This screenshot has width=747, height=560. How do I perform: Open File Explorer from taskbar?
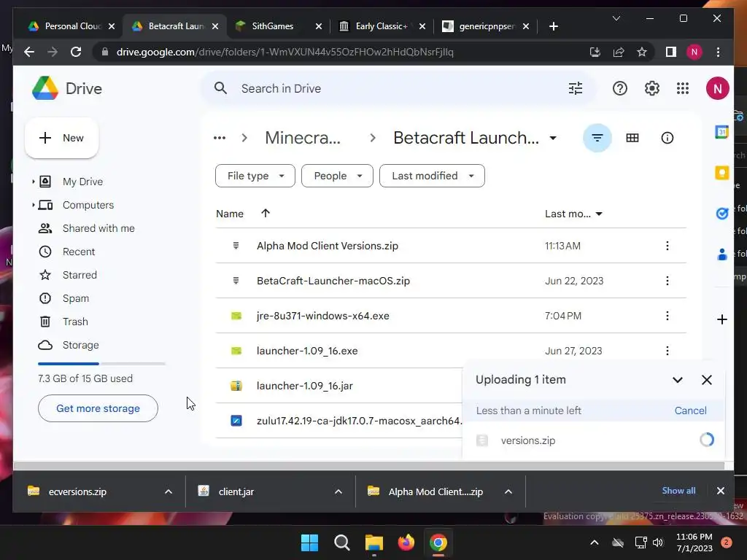(x=374, y=542)
